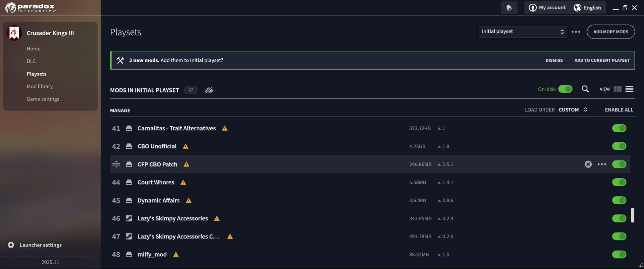Disable the CBO Unofficial mod toggle
Screen dimensions: 644x269
click(x=619, y=146)
